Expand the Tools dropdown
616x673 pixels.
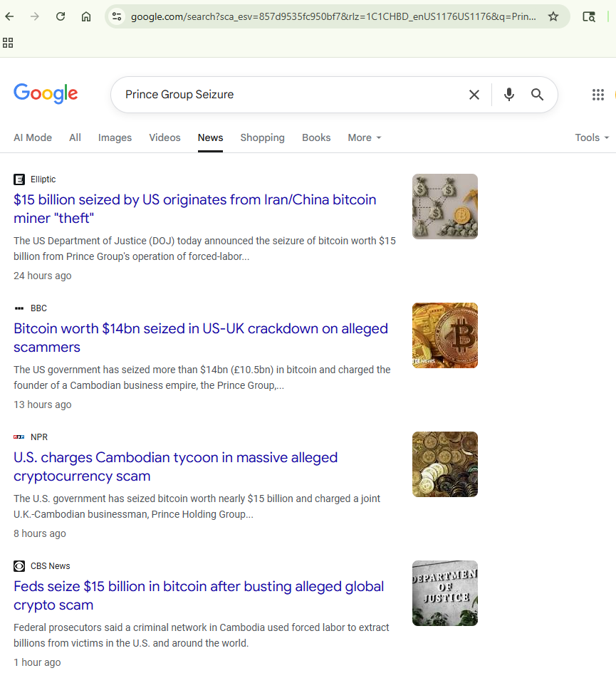[x=592, y=137]
